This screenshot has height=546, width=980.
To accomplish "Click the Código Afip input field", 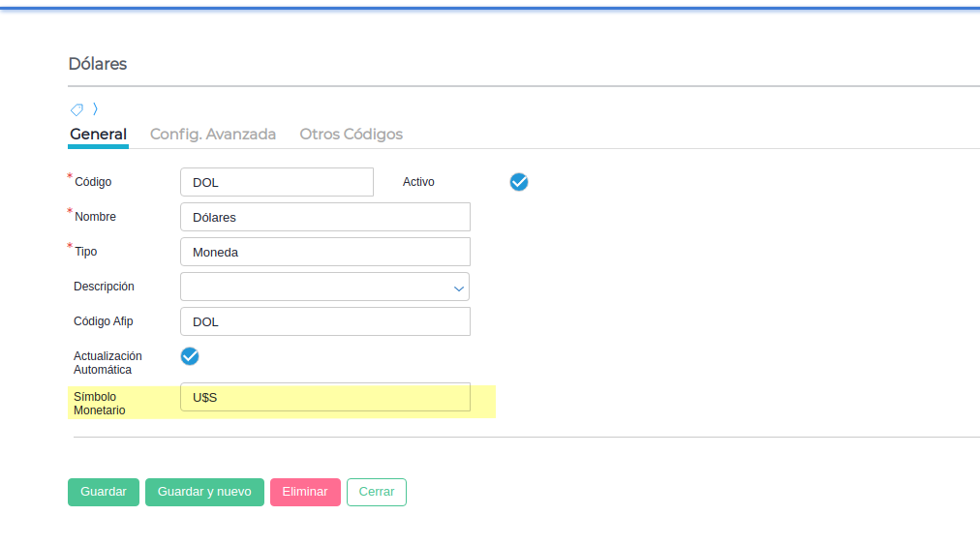I will 325,321.
